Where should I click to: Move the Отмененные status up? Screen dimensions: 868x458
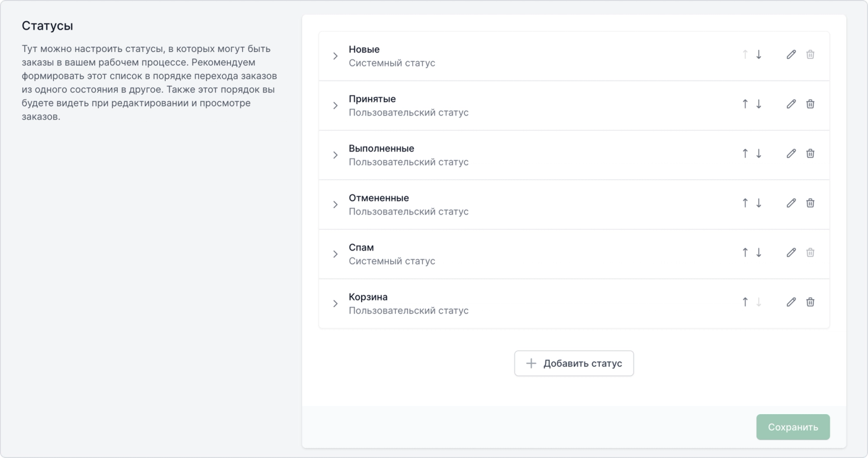coord(745,203)
